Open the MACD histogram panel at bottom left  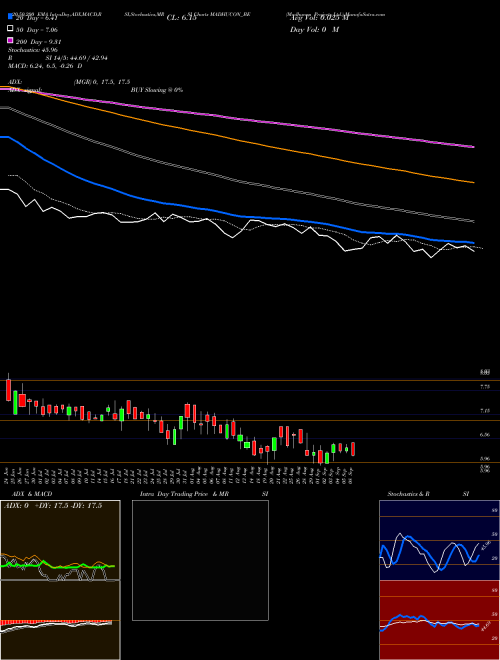[60, 620]
